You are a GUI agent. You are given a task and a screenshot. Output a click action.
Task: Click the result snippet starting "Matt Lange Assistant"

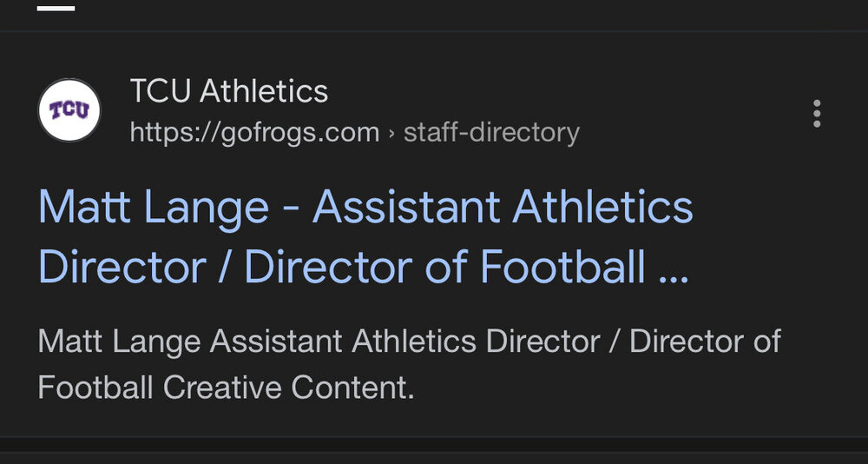(x=408, y=341)
